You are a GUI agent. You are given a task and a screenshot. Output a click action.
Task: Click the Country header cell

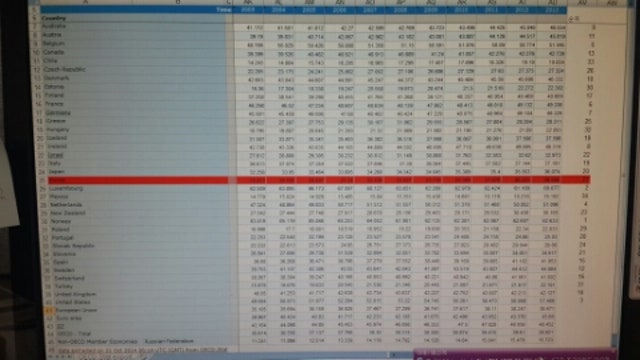pos(54,18)
